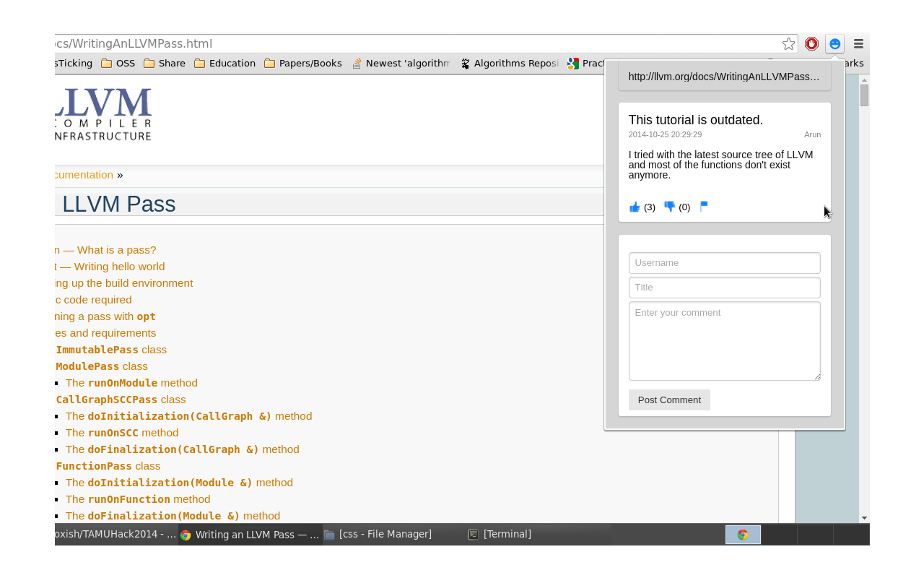Open the CallGraphSCCPass class link
Image resolution: width=924 pixels, height=578 pixels.
click(x=121, y=400)
